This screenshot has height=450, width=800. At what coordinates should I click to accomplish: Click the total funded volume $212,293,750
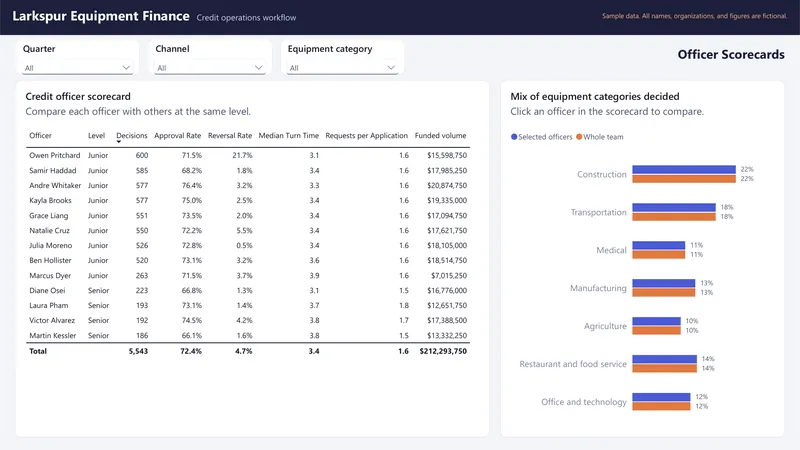[443, 351]
